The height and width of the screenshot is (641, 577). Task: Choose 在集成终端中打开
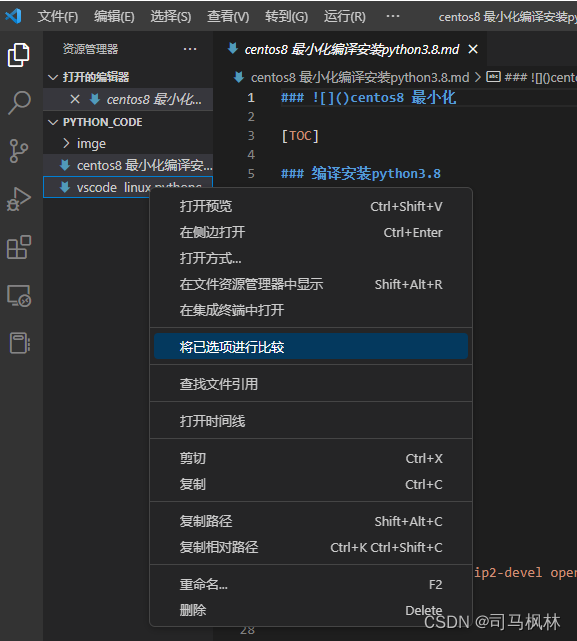click(x=311, y=310)
